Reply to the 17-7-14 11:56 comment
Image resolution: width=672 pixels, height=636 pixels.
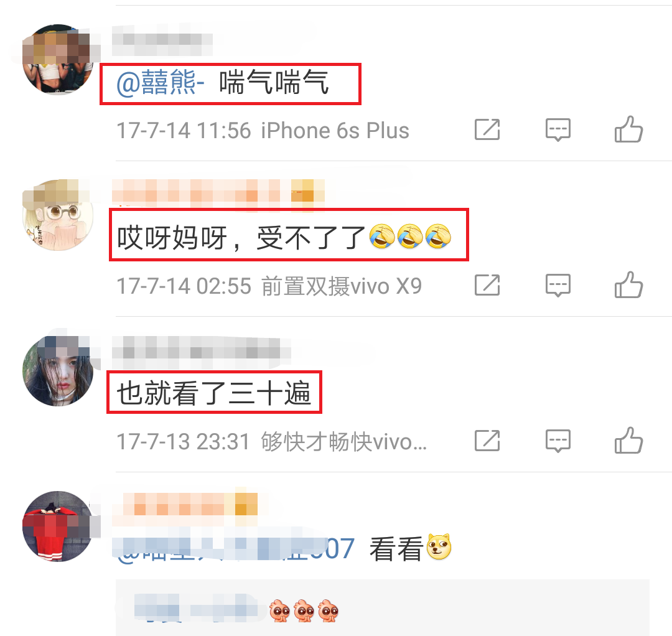point(558,129)
